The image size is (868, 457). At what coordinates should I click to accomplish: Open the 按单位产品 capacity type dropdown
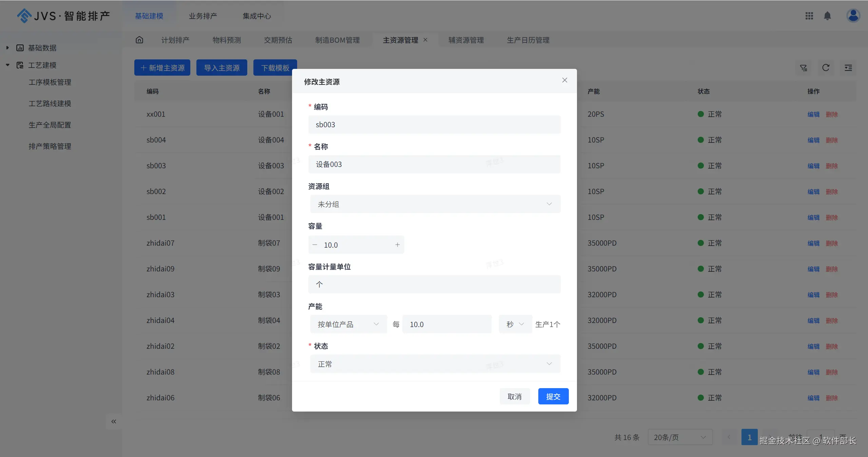click(348, 324)
